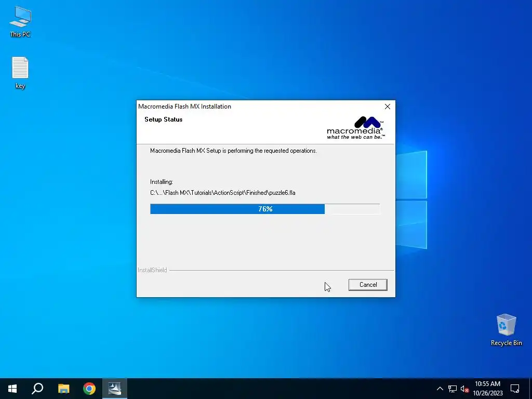Viewport: 532px width, 399px height.
Task: Open the Windows Start menu
Action: (12, 389)
